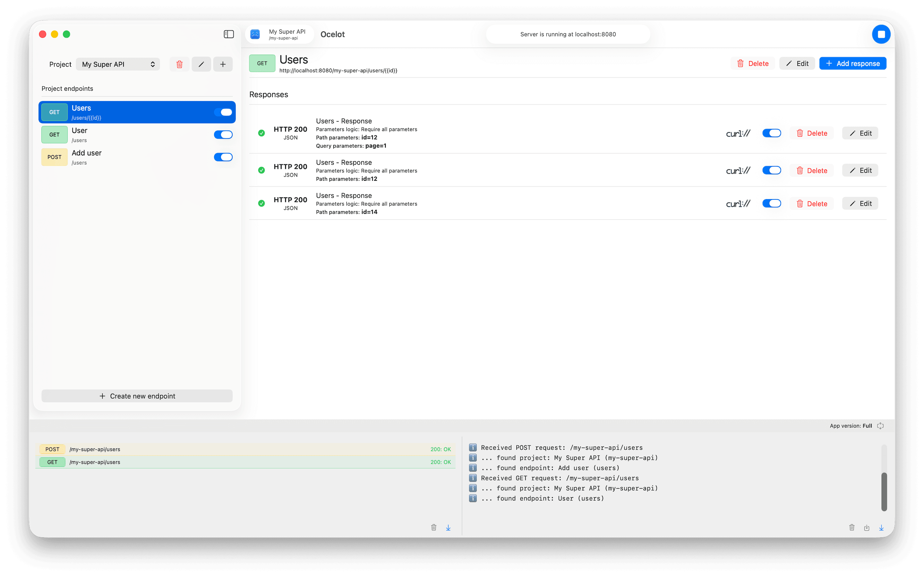Stop the running server

tap(881, 34)
